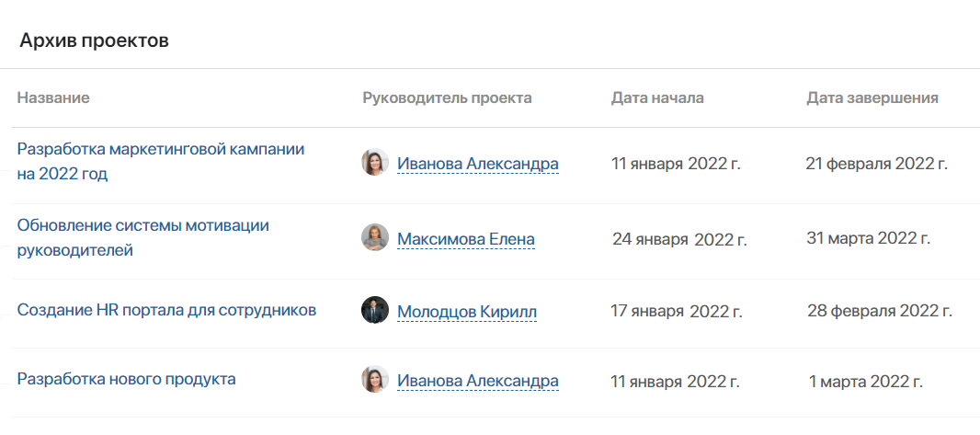Screen dimensions: 980x435
Task: Sort by Руководитель проекта column header
Action: (447, 98)
